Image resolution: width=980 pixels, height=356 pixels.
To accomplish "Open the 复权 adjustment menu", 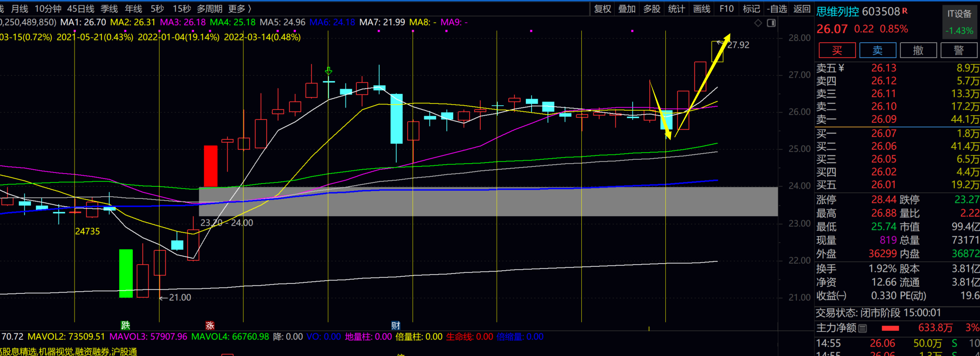I will coord(602,9).
